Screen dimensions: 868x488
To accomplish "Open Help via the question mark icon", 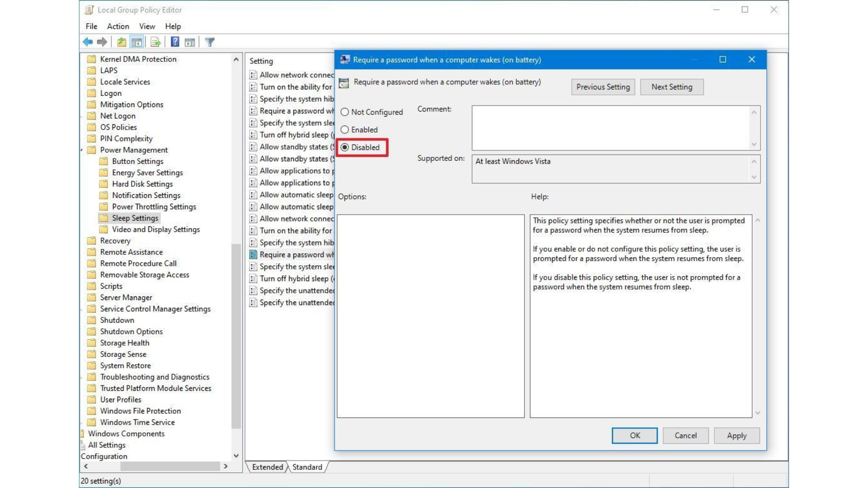I will tap(175, 42).
